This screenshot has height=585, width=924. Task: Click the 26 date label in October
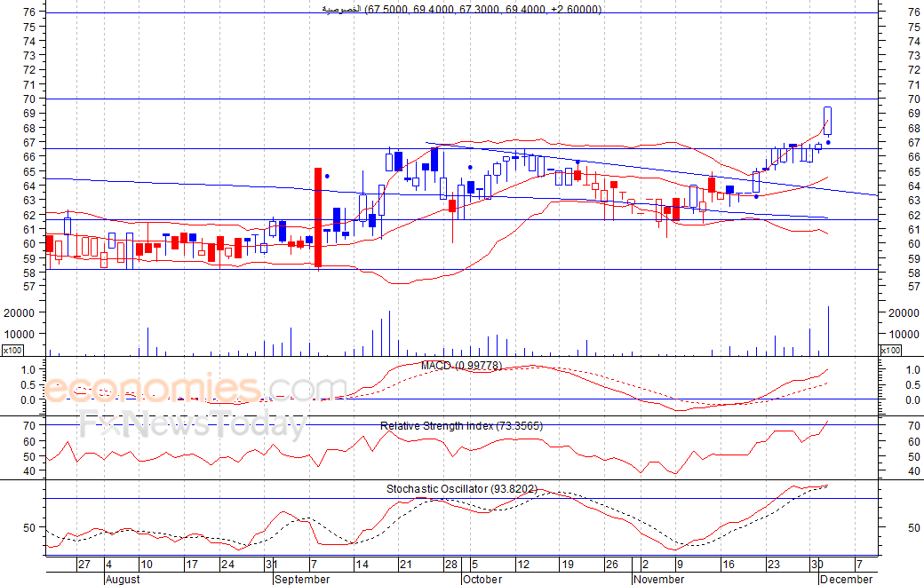(x=611, y=565)
